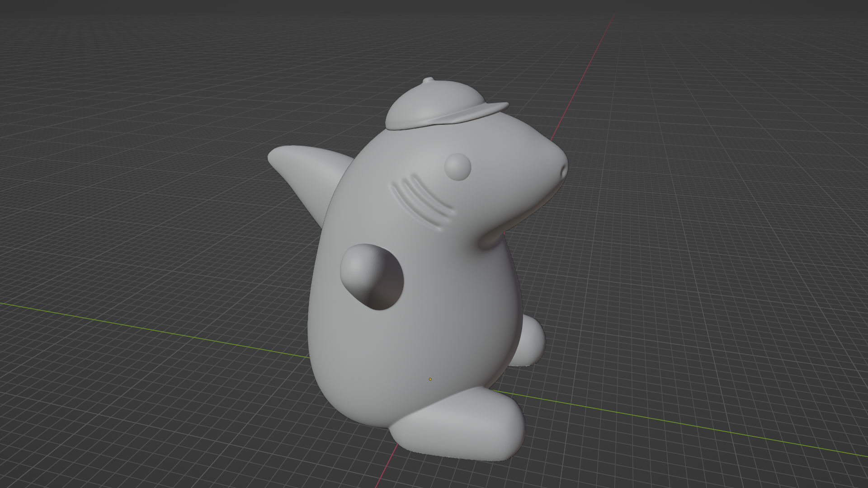Click the orange origin dot on the body

430,379
